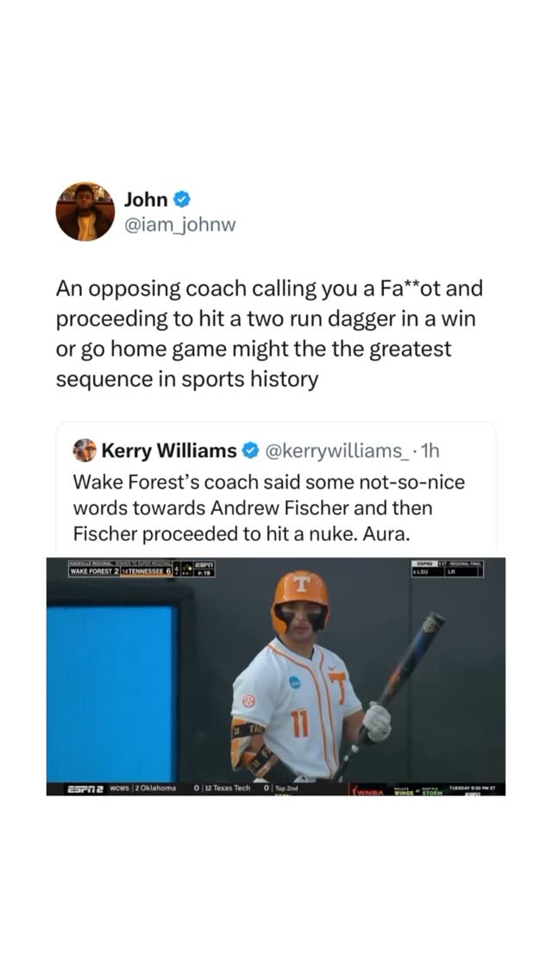Click Kerry Williams' verified badge
The width and height of the screenshot is (552, 980).
(249, 450)
